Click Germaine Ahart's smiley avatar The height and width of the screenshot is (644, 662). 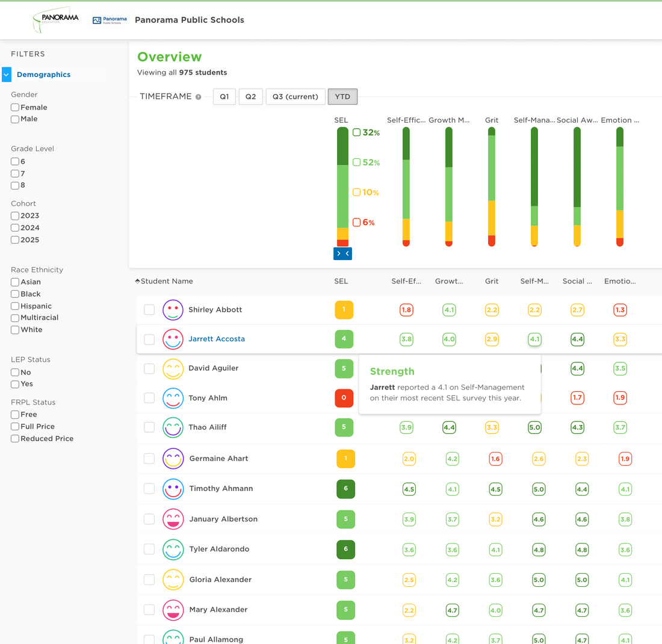173,458
